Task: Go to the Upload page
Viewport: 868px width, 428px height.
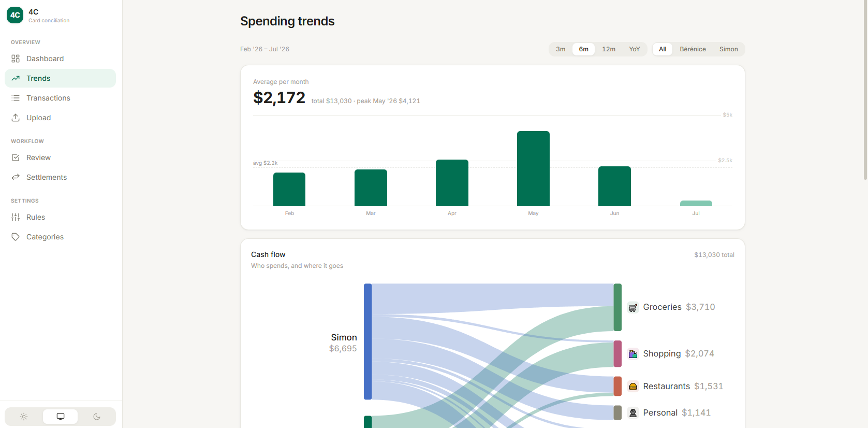Action: 60,118
